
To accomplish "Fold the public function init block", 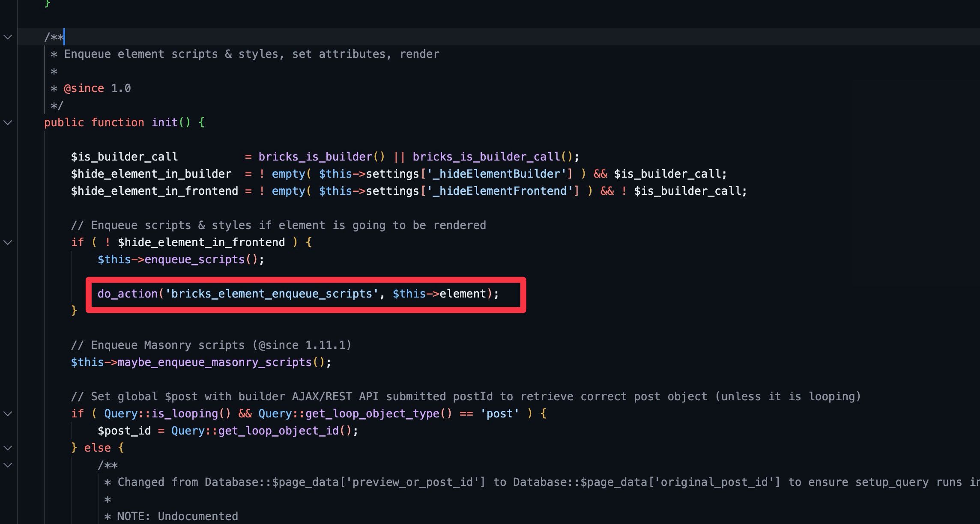I will 8,122.
